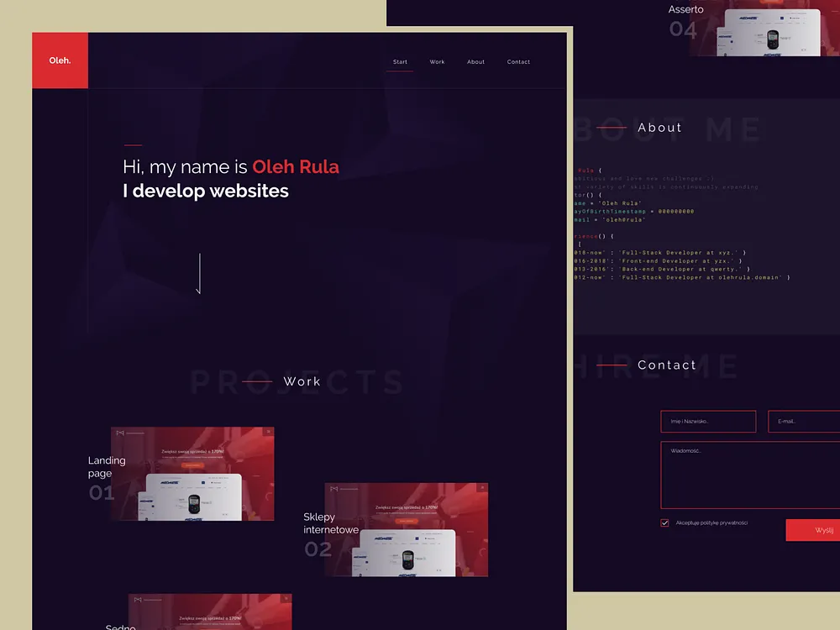This screenshot has height=630, width=840.
Task: Click the red "Oleh." logo square
Action: pyautogui.click(x=60, y=60)
